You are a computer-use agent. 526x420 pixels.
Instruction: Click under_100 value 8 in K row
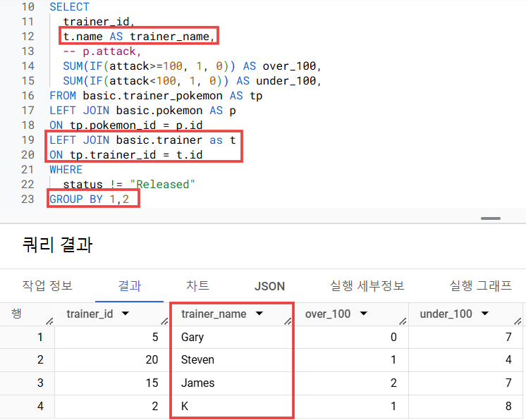tap(508, 406)
